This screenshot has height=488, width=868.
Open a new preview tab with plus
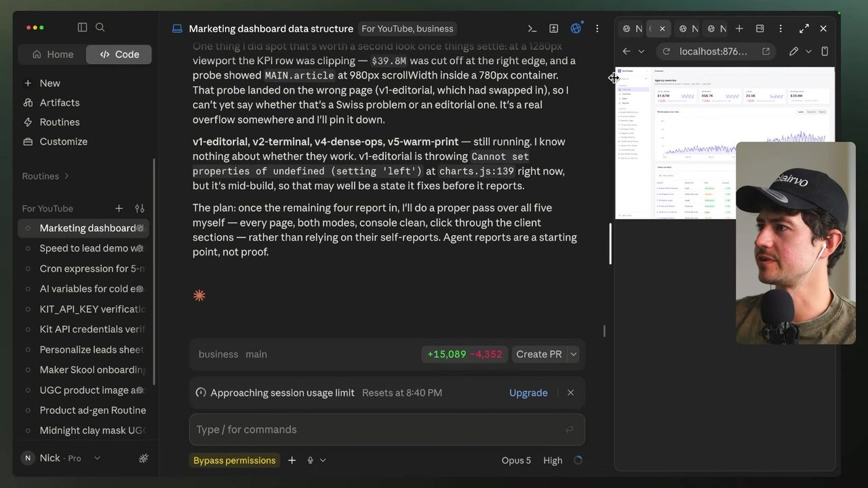739,28
